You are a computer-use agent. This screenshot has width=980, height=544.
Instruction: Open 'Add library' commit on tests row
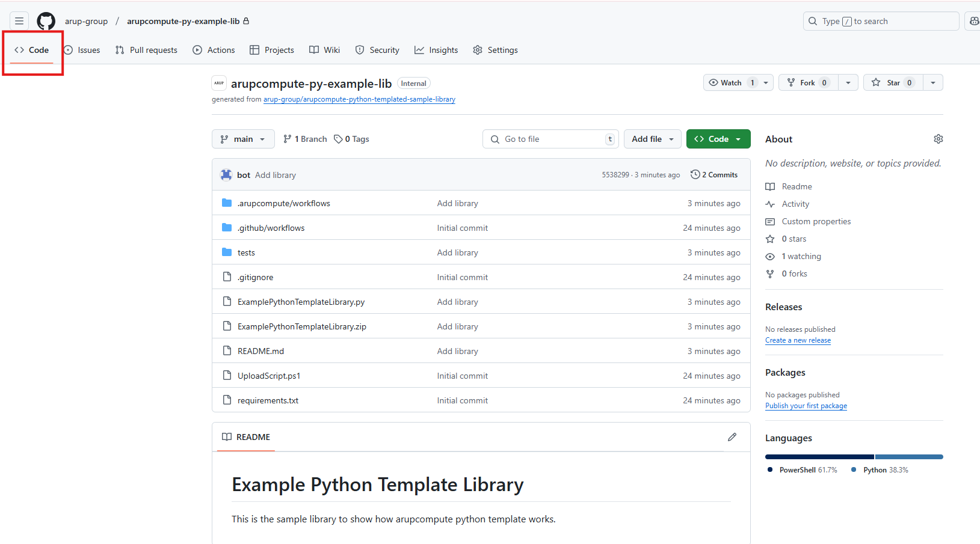[x=458, y=252]
